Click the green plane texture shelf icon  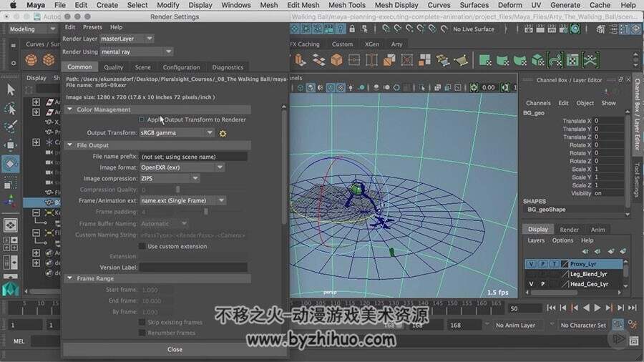485,60
